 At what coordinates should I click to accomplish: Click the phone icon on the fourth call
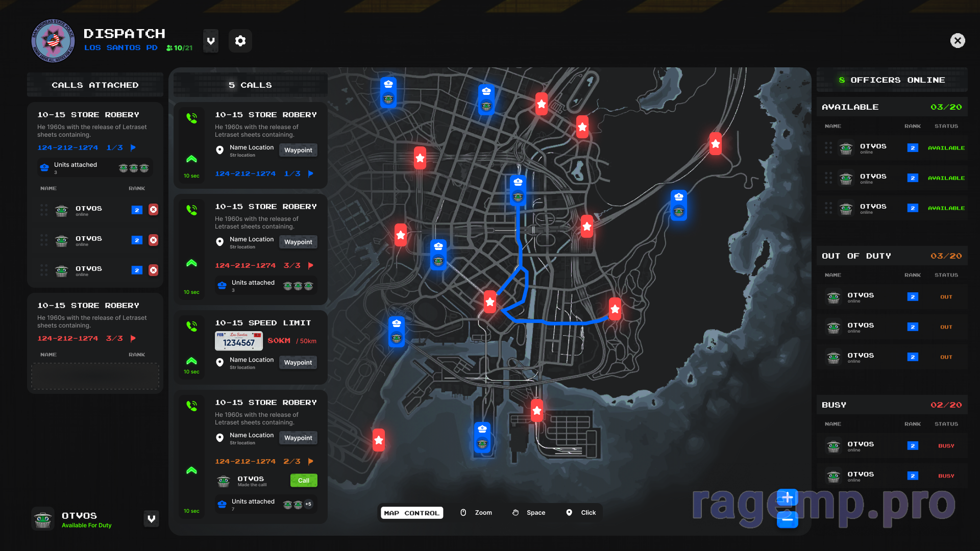coord(192,406)
